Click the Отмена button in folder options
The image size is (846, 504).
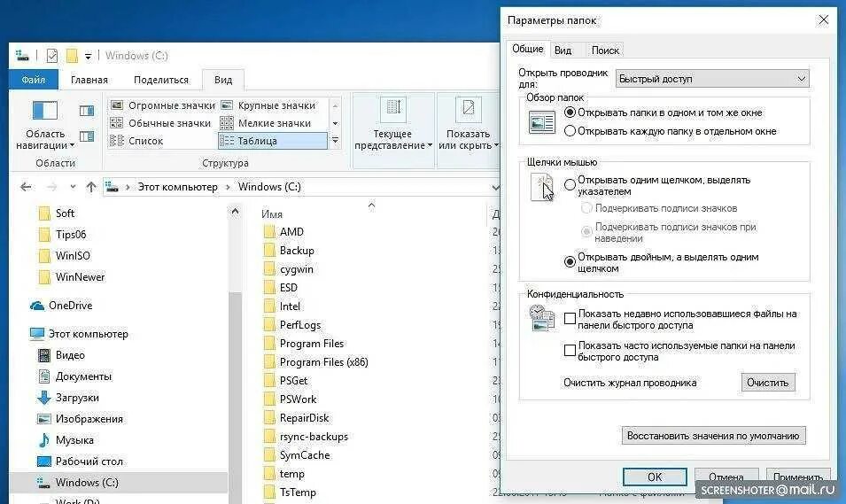(726, 477)
